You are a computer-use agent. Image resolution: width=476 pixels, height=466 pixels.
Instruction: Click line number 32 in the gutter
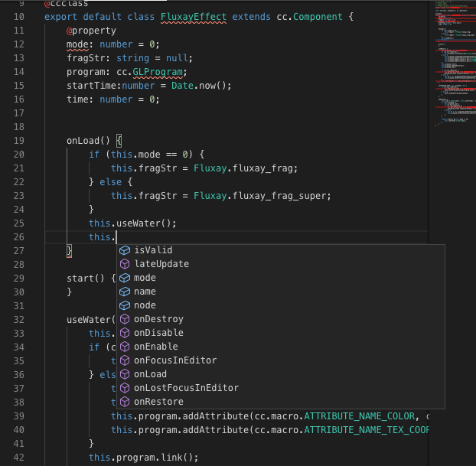pyautogui.click(x=19, y=320)
